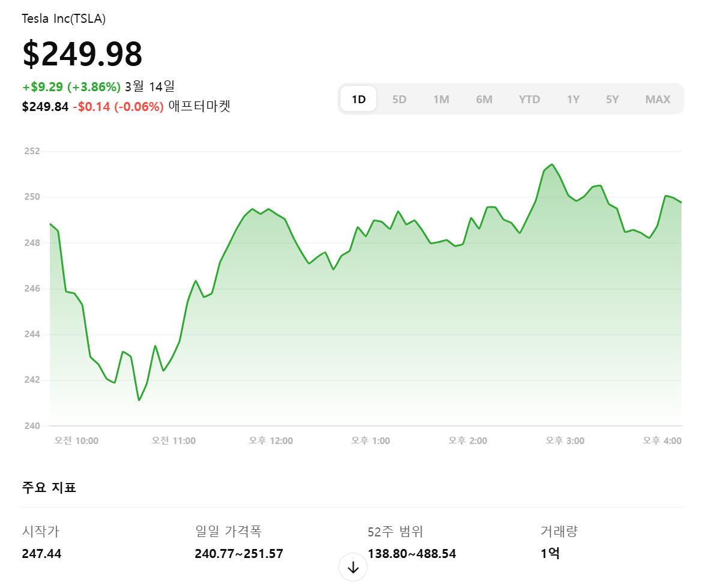View the YTD performance chart
727x588 pixels.
click(x=529, y=99)
